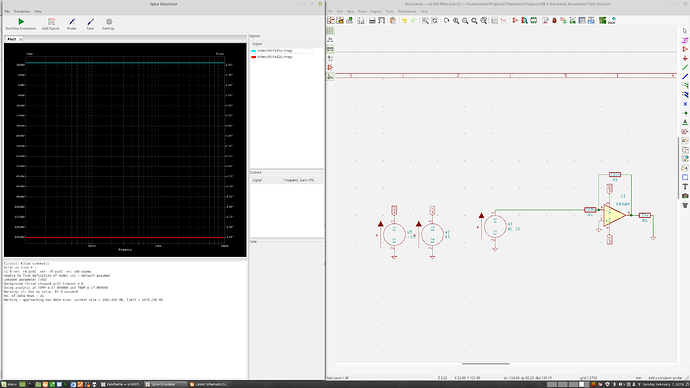Click the Open schematic icon in Eeschema

point(340,21)
